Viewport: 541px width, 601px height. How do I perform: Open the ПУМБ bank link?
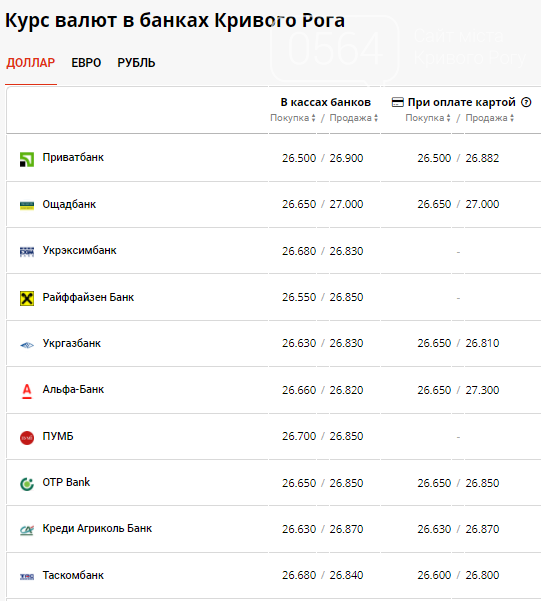coord(58,436)
